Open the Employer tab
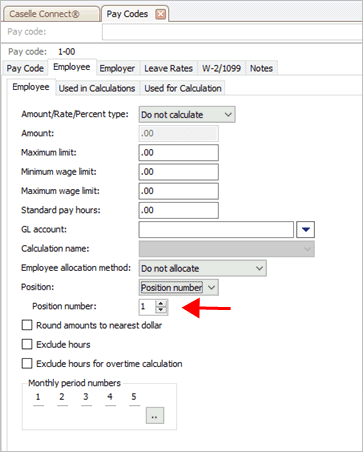Viewport: 363px width, 452px height. point(117,68)
